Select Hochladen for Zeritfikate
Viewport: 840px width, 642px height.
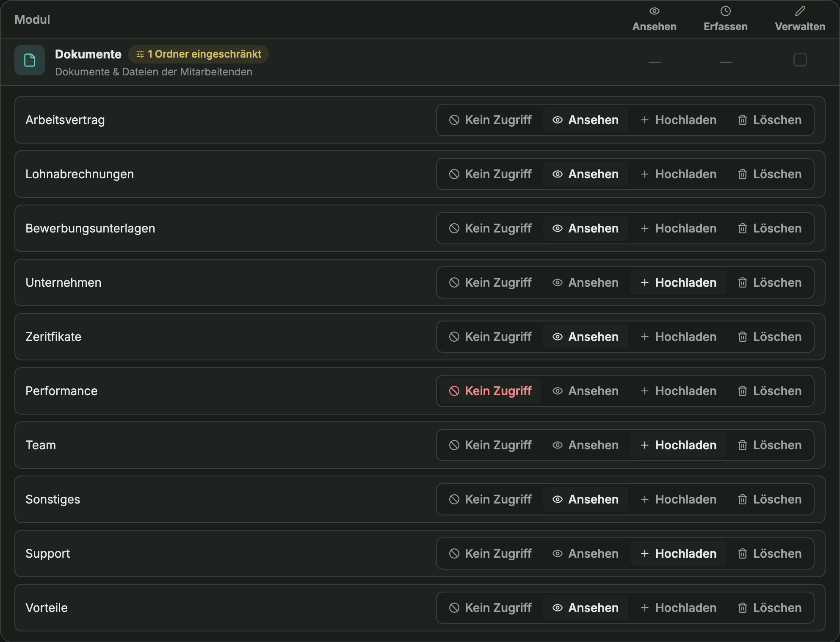tap(678, 337)
